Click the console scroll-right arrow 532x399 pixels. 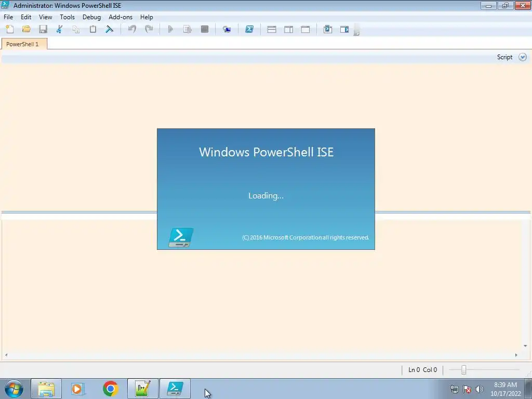coord(516,355)
